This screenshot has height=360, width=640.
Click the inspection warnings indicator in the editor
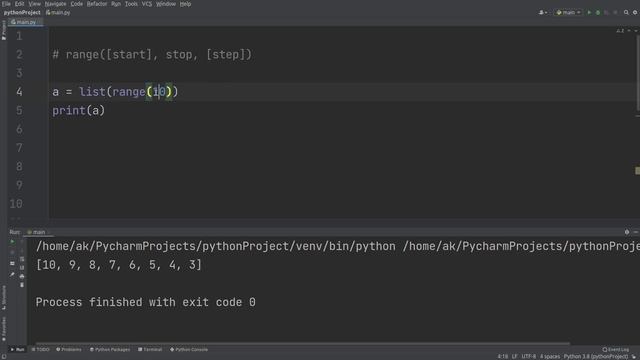(x=620, y=31)
